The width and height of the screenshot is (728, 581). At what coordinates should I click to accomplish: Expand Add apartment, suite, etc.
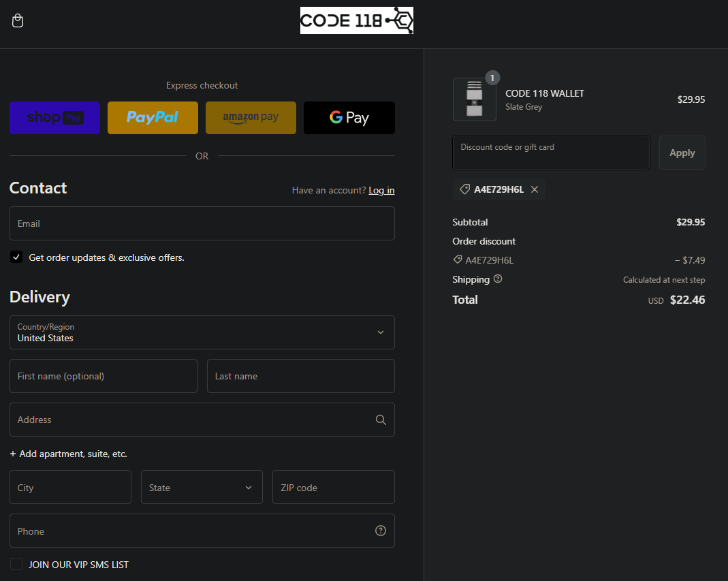pyautogui.click(x=68, y=454)
